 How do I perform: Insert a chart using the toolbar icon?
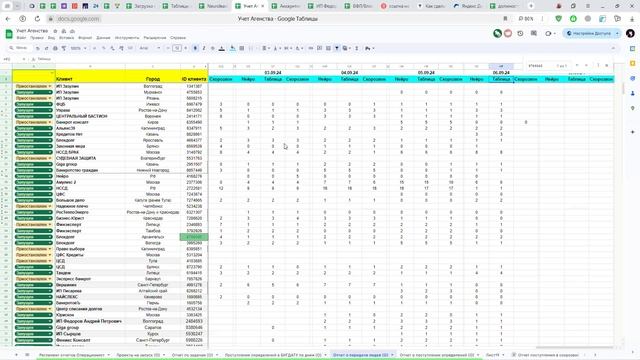(x=328, y=48)
